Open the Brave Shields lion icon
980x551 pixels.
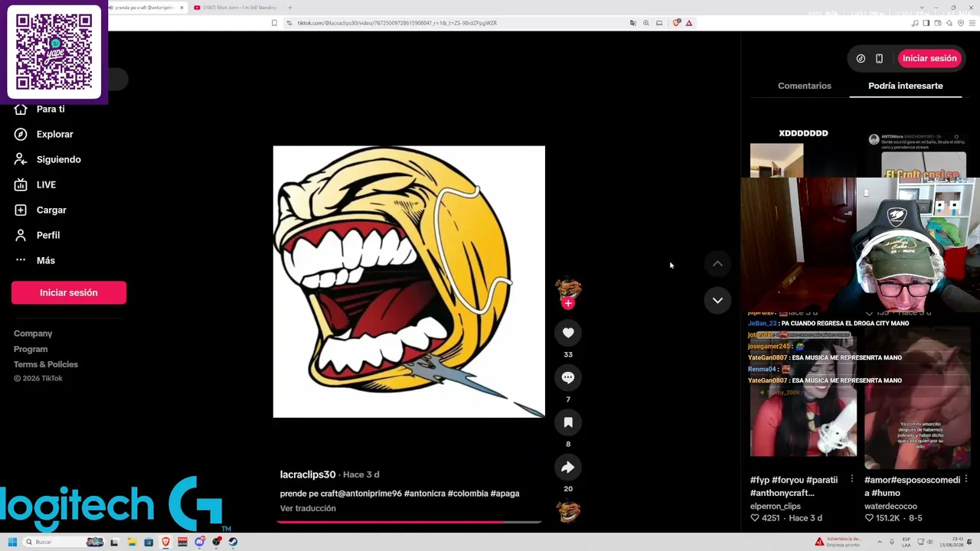click(x=676, y=23)
